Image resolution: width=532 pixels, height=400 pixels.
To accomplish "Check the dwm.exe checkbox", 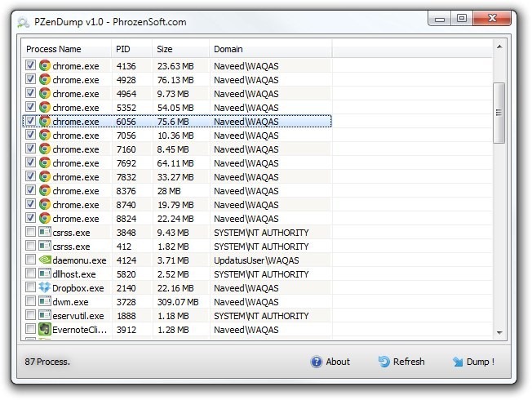I will click(30, 301).
